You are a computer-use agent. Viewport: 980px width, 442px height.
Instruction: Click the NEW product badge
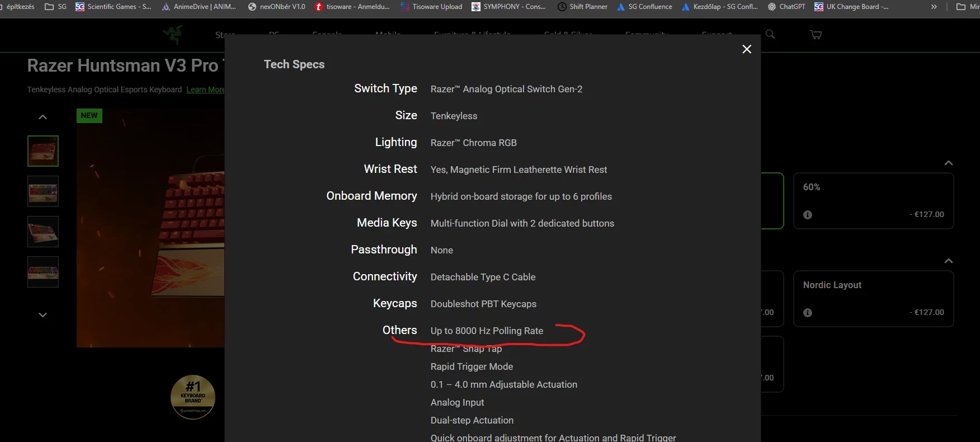pyautogui.click(x=89, y=116)
